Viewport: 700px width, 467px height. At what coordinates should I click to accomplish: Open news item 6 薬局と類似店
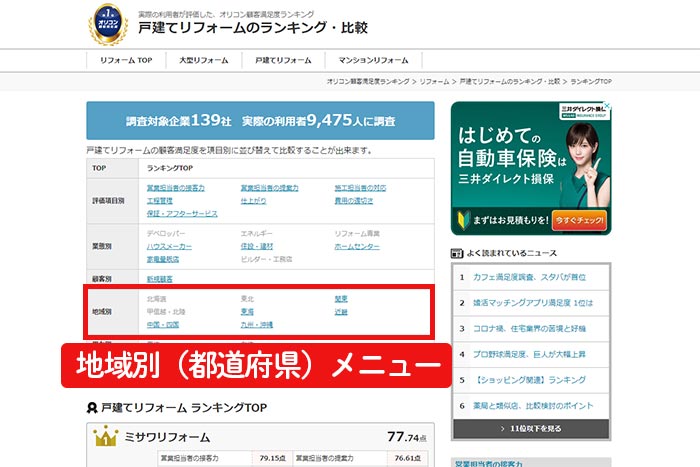tap(533, 406)
